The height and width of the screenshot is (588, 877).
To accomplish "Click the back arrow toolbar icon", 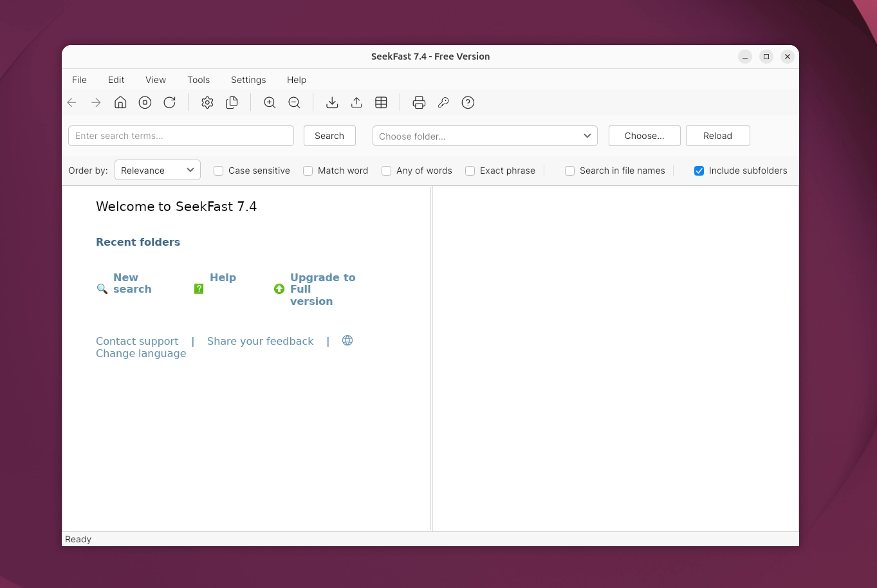I will click(72, 103).
